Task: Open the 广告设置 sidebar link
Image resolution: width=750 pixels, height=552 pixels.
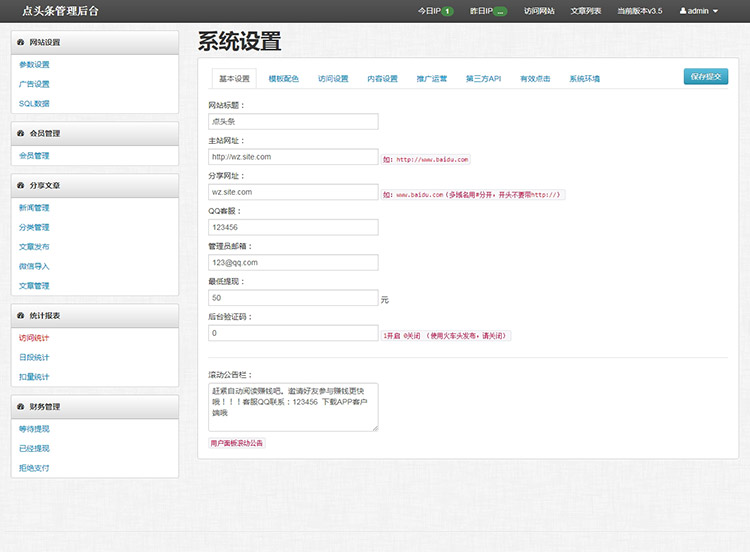Action: point(34,84)
